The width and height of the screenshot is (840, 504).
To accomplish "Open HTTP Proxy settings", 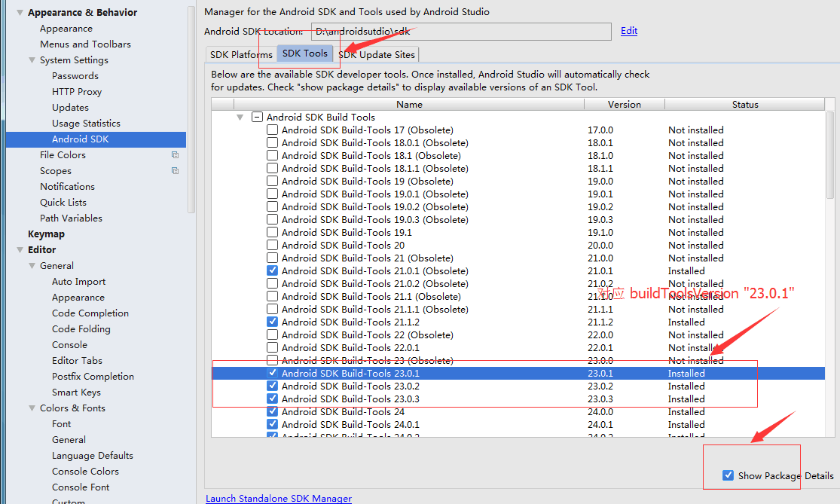I will click(x=77, y=92).
